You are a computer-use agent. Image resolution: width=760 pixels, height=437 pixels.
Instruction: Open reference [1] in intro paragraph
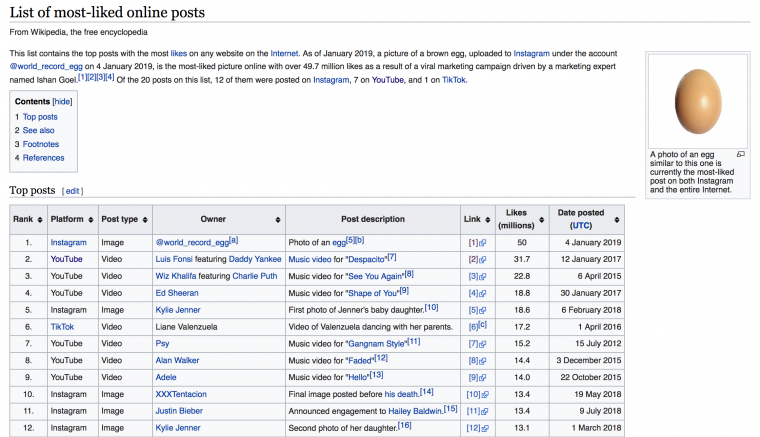pyautogui.click(x=82, y=78)
